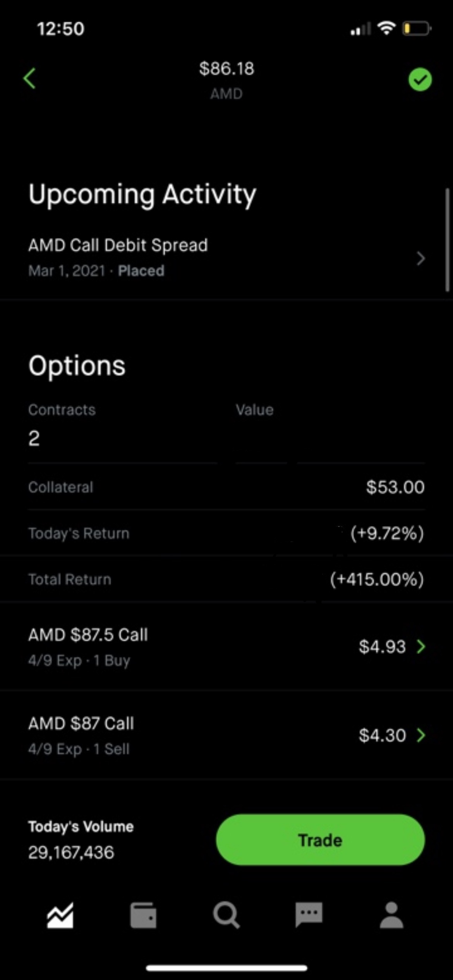Open the messages chat bubble tab
Screen dimensions: 453x980
tap(309, 915)
